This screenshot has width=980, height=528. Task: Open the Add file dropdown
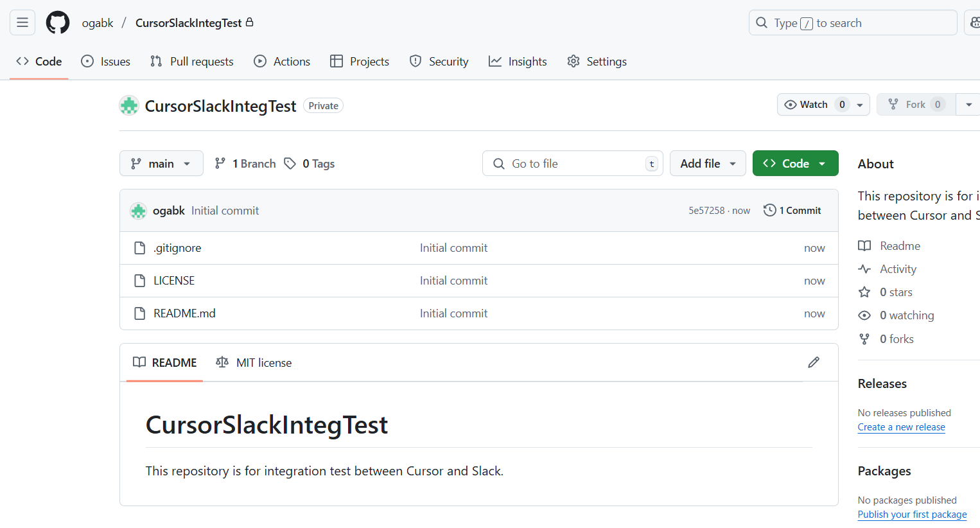click(x=708, y=163)
